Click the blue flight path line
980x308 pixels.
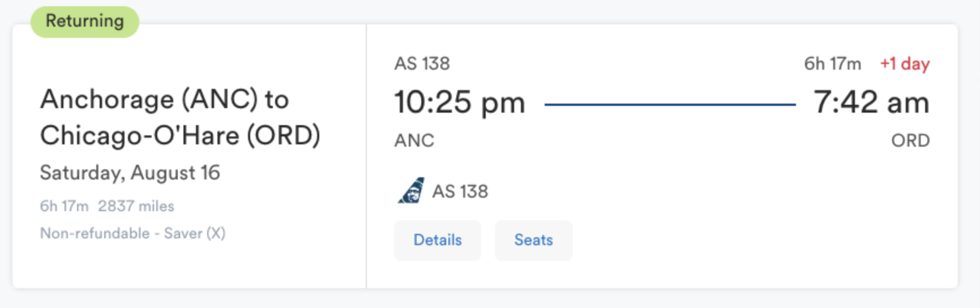coord(669,104)
